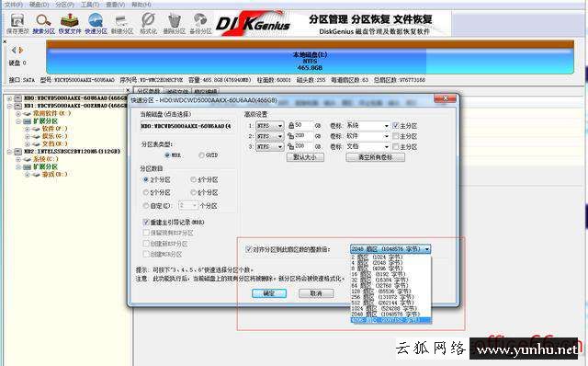588x366 pixels.
Task: Click drive icon beside 娱乐 (G:) partition
Action: point(36,136)
